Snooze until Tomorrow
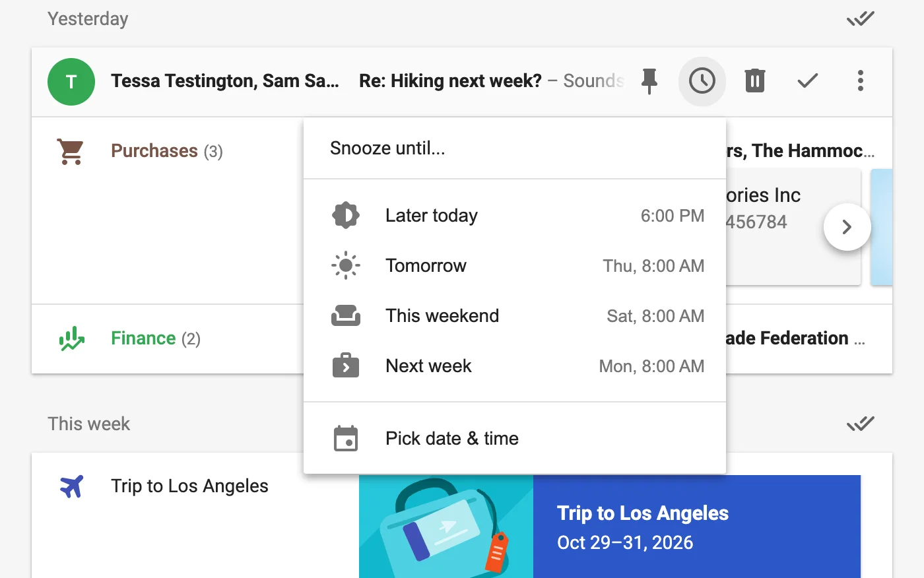 tap(515, 266)
